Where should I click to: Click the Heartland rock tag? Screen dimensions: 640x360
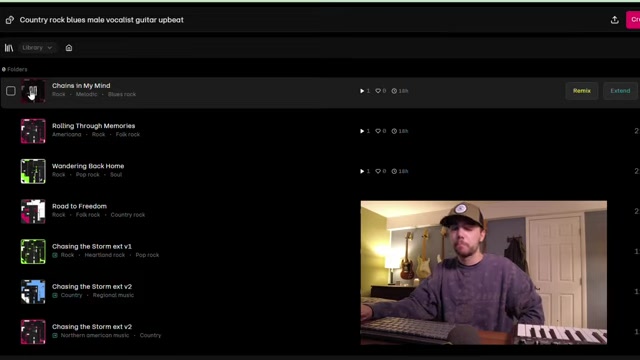[x=105, y=255]
